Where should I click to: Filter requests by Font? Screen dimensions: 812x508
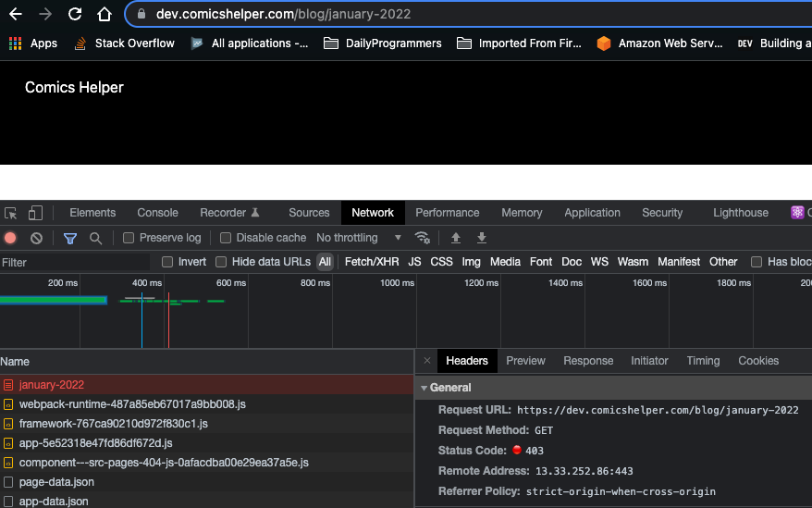pyautogui.click(x=541, y=262)
